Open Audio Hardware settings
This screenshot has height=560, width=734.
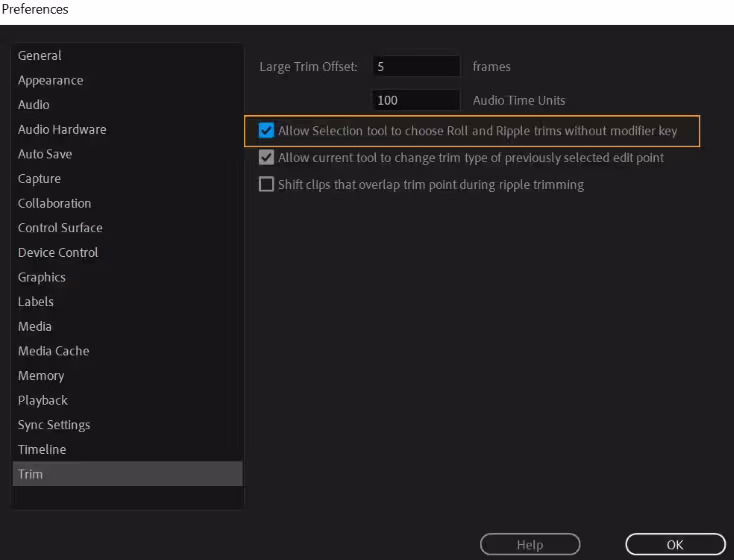point(62,130)
